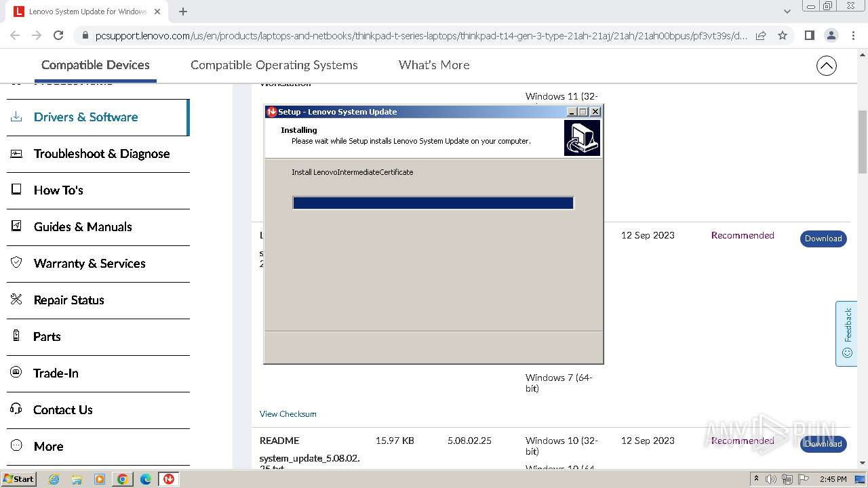Click the installation progress bar

click(x=433, y=203)
